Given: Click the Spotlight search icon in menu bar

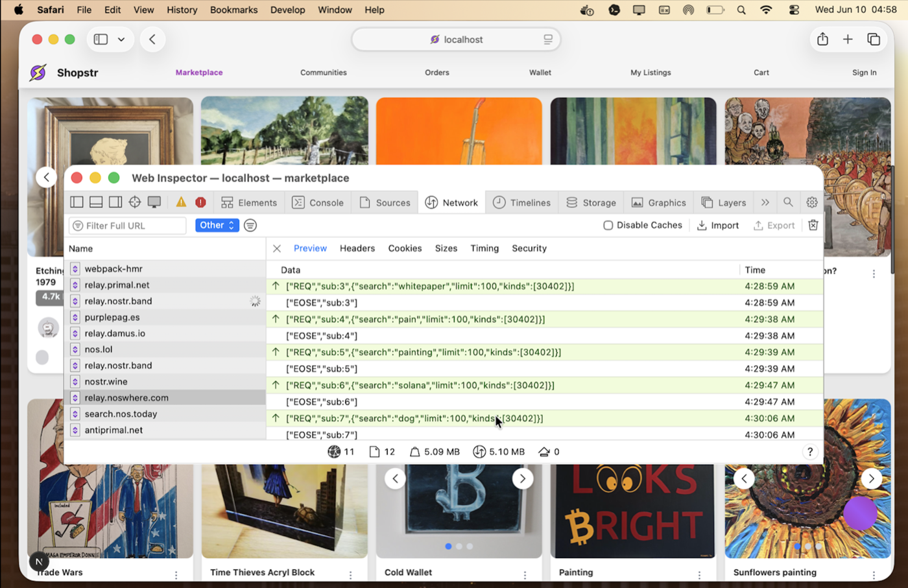Looking at the screenshot, I should (741, 10).
